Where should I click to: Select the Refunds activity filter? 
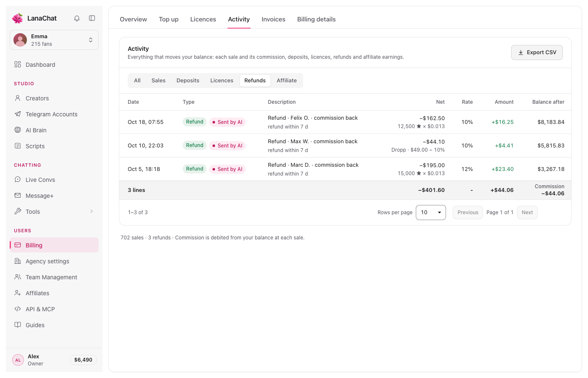click(x=255, y=81)
